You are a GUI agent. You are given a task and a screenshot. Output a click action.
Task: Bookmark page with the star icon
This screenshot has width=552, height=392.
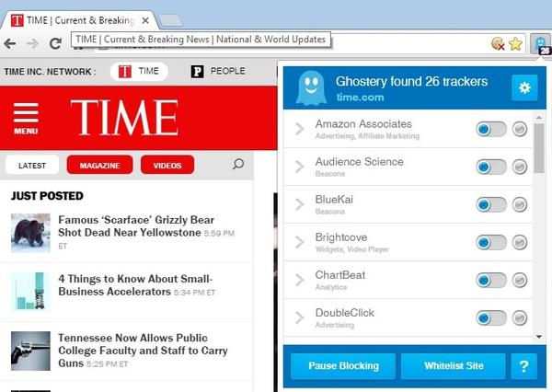coord(515,44)
